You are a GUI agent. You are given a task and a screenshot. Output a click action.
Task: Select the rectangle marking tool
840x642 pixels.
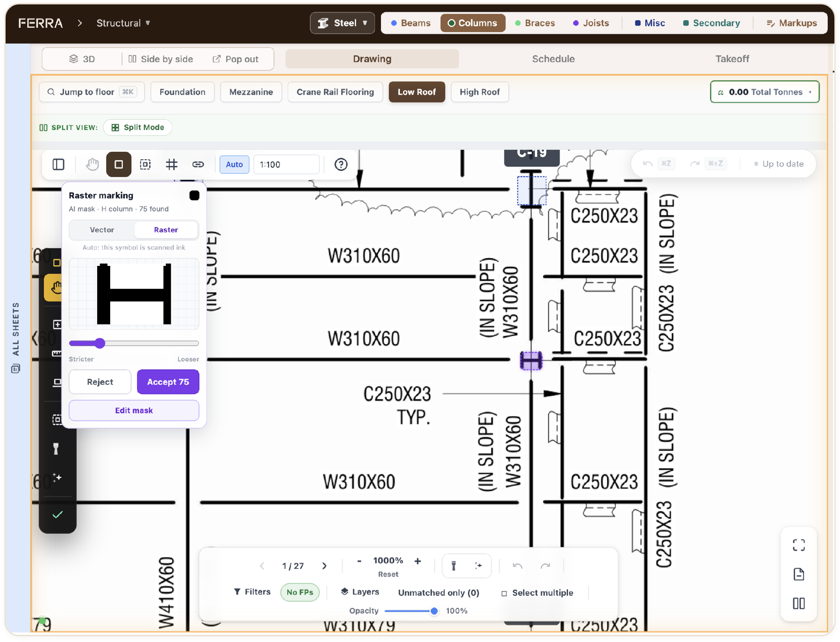click(x=119, y=164)
